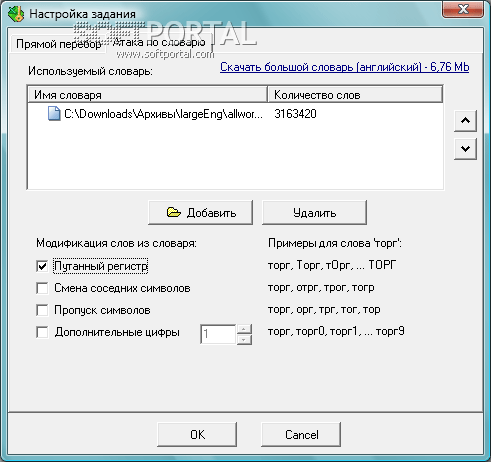Tick the Дополнительные цифры checkbox
Viewport: 491px width, 462px height.
pos(42,332)
